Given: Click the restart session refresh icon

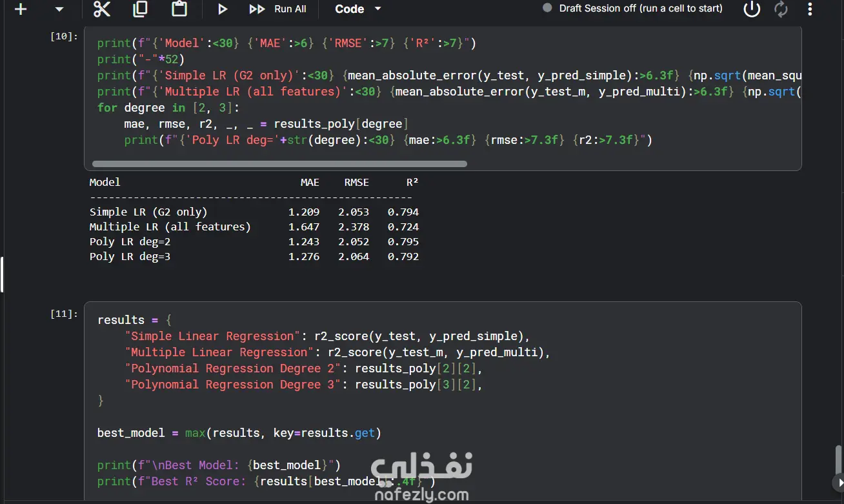Looking at the screenshot, I should coord(781,9).
